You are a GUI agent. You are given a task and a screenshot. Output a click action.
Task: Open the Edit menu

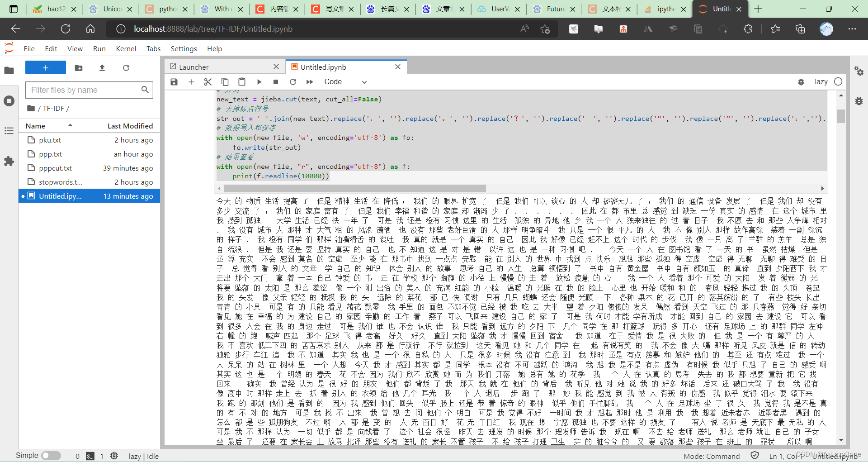click(51, 49)
